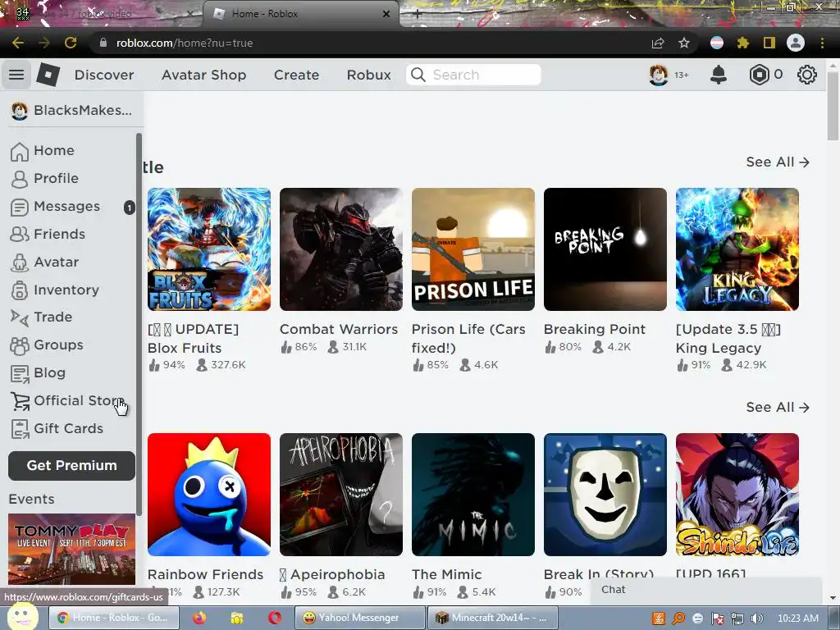
Task: Toggle the hamburger navigation menu
Action: point(16,75)
